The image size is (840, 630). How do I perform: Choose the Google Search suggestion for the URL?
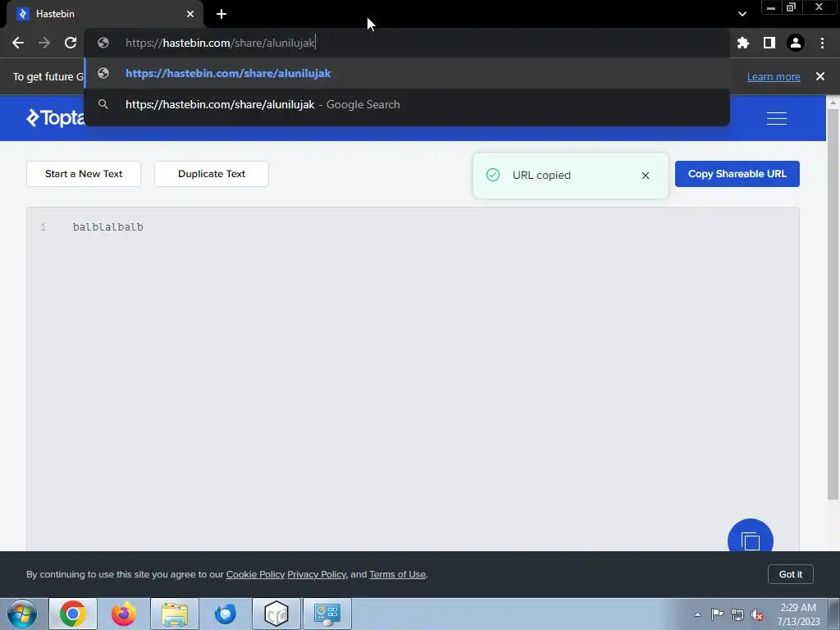[x=407, y=104]
